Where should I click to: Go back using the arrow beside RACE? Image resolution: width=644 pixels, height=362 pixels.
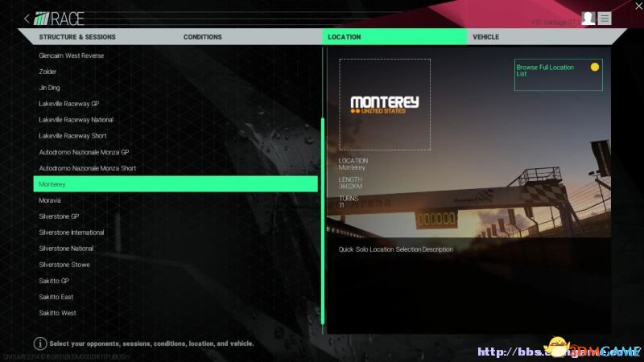[27, 19]
